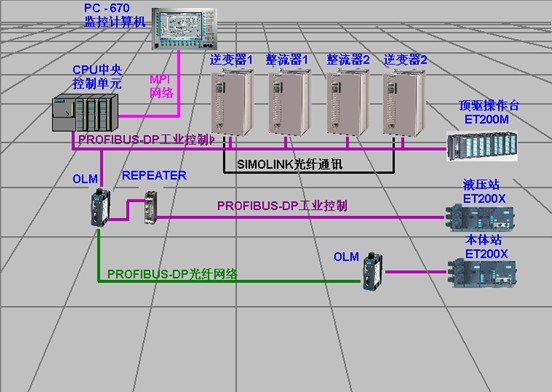Click the 本体站 ET200X body station module
Viewport: 552px width, 392px height.
coord(482,274)
